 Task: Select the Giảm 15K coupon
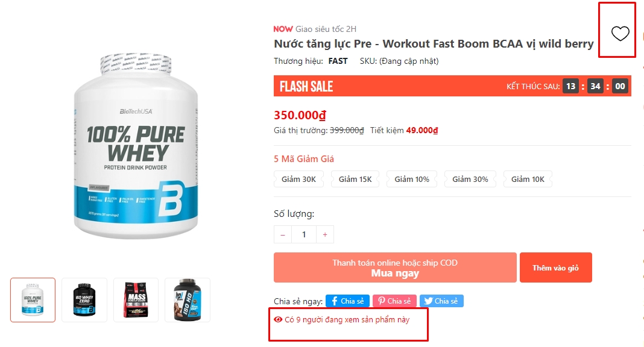(x=355, y=179)
